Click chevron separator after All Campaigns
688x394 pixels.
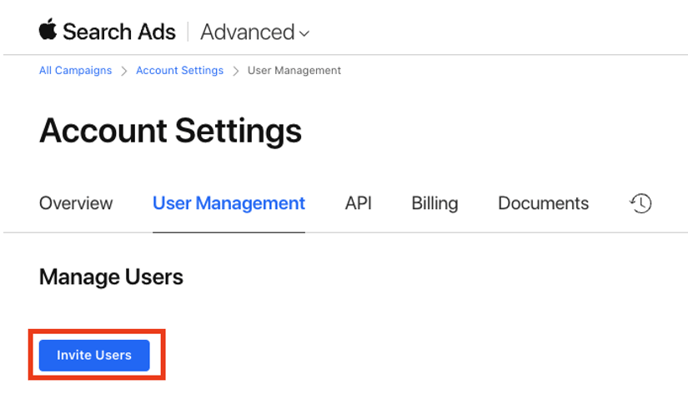(x=124, y=71)
